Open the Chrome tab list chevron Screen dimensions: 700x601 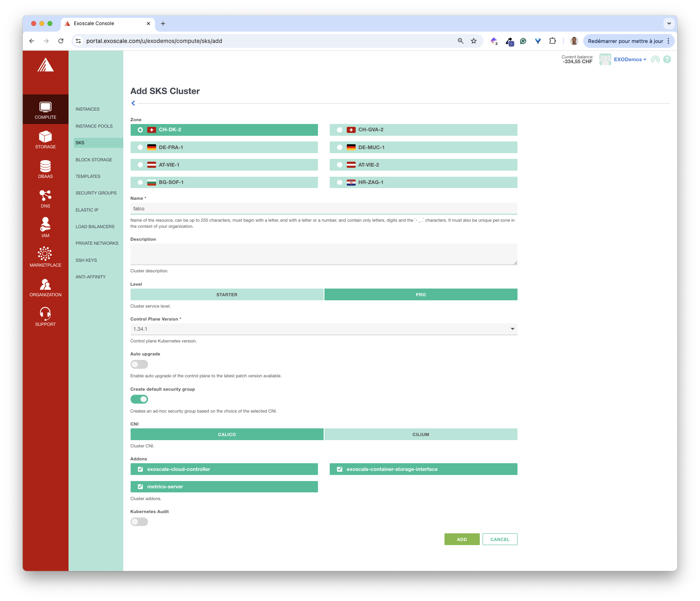(669, 24)
